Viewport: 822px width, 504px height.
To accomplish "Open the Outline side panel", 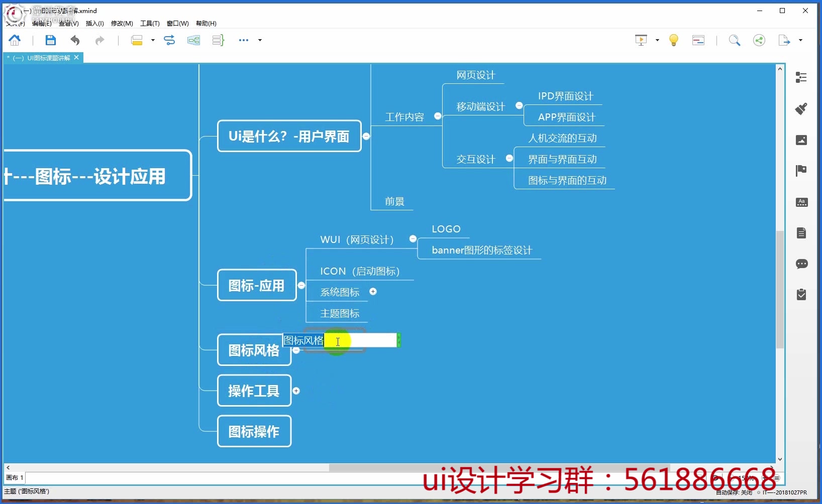I will pos(801,77).
